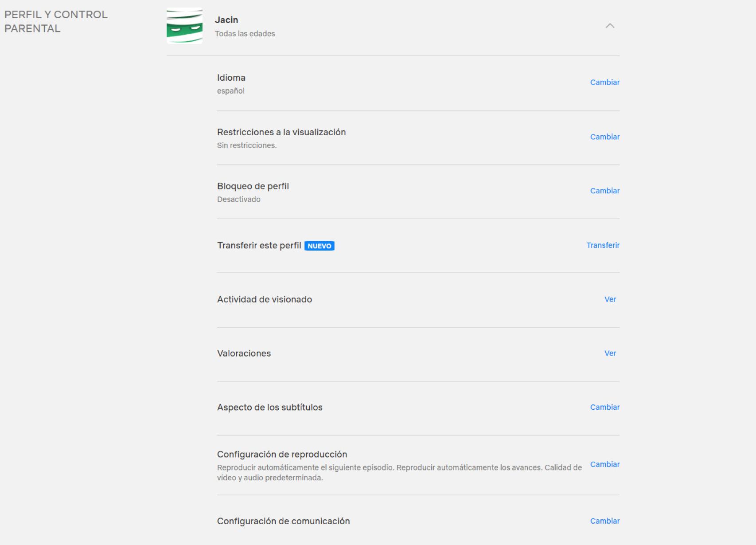Click the Transferir link
Viewport: 756px width, 545px height.
[x=603, y=246]
